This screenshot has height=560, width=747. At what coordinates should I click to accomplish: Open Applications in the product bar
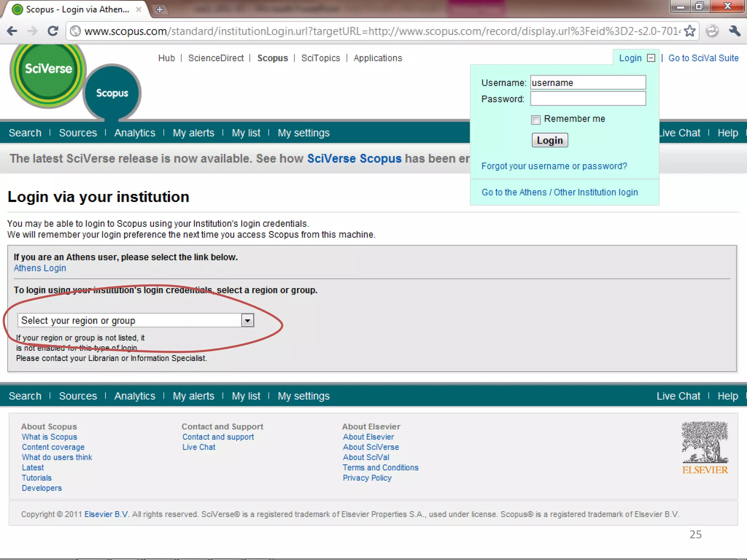pyautogui.click(x=378, y=58)
